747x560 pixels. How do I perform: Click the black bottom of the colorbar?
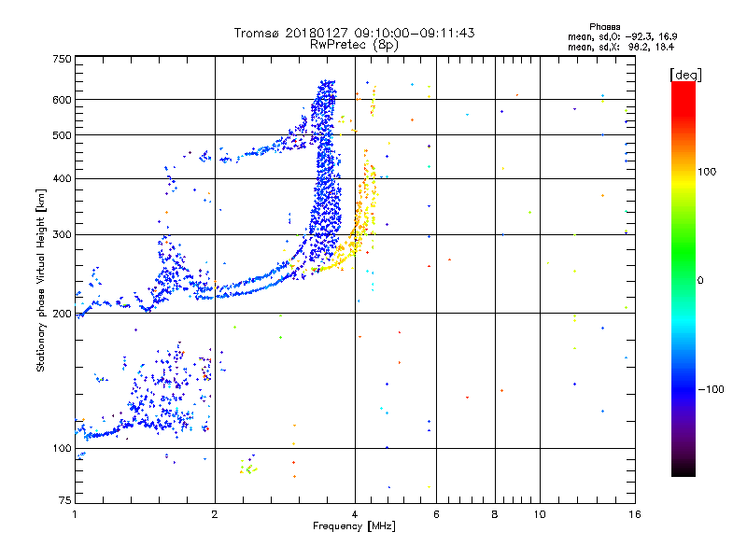click(684, 469)
